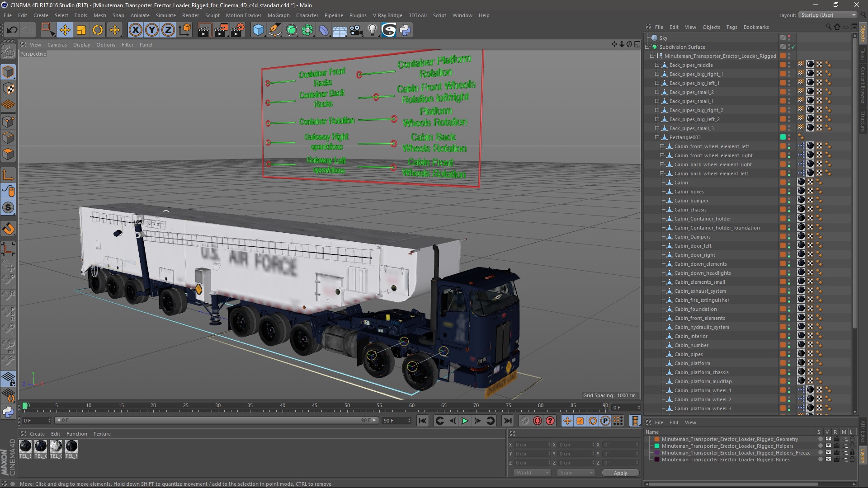Open the Scale mode dropdown
The image size is (868, 488).
pyautogui.click(x=576, y=473)
